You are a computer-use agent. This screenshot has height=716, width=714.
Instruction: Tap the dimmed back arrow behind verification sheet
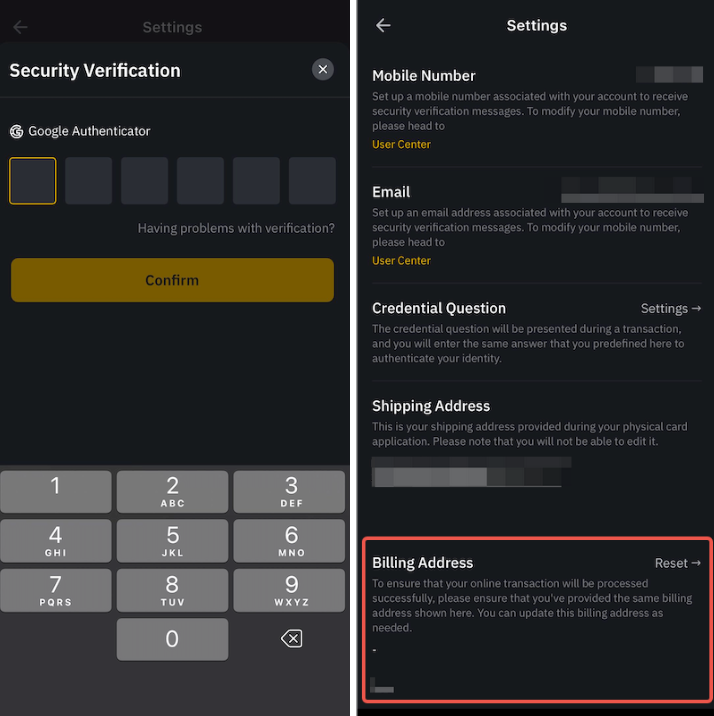[20, 27]
